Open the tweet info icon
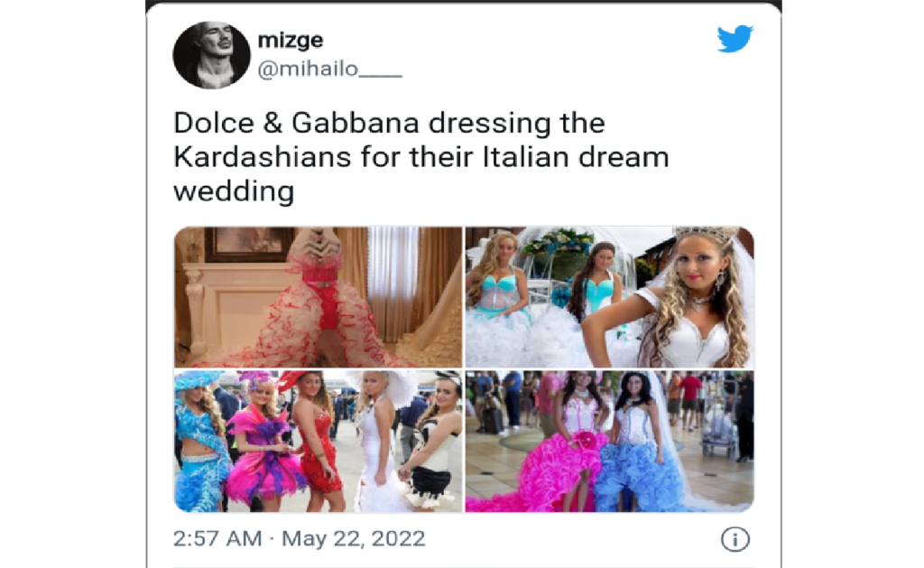Image resolution: width=924 pixels, height=568 pixels. pyautogui.click(x=735, y=539)
